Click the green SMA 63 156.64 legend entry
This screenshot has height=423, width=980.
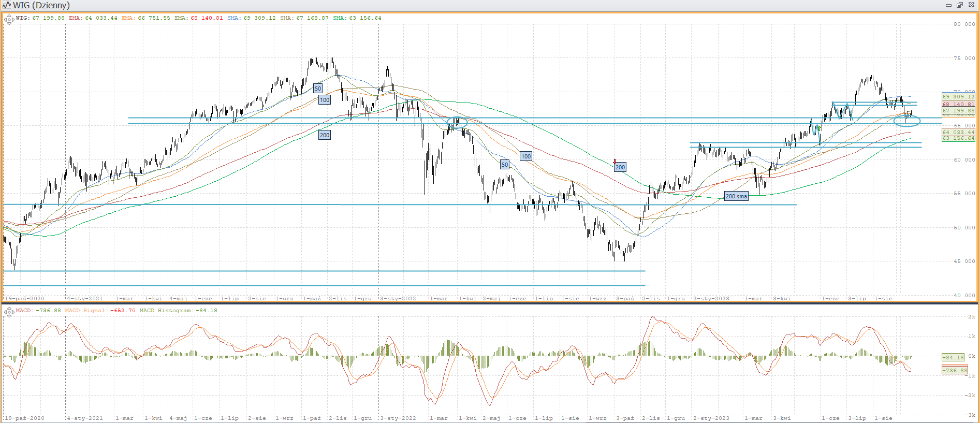(357, 18)
